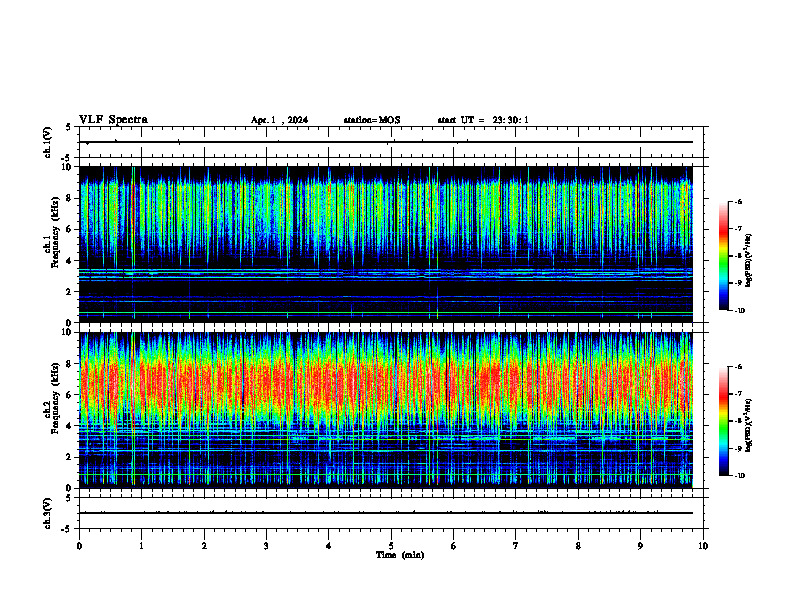Click the ch.1 colorbar 'log(PSD)' unit label

click(x=749, y=261)
